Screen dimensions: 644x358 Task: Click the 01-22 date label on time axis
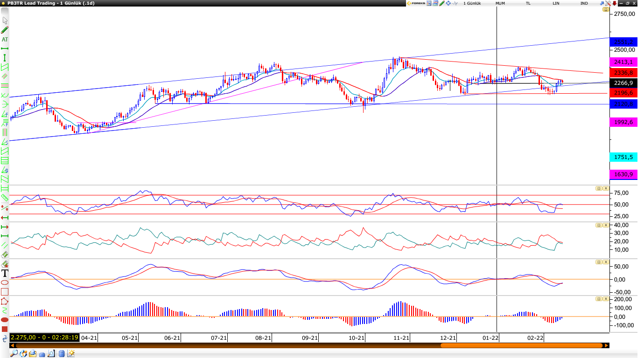(x=490, y=337)
